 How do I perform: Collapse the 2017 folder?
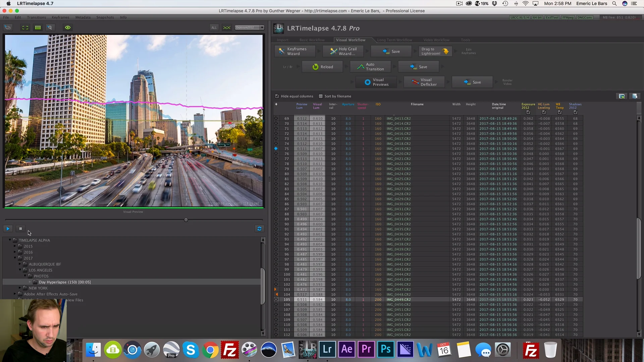point(15,258)
